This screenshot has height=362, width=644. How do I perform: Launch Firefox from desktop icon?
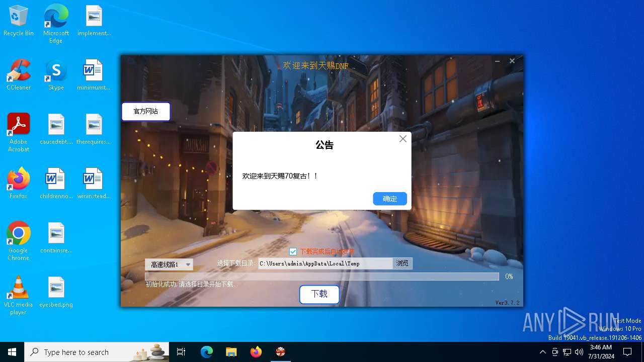19,184
